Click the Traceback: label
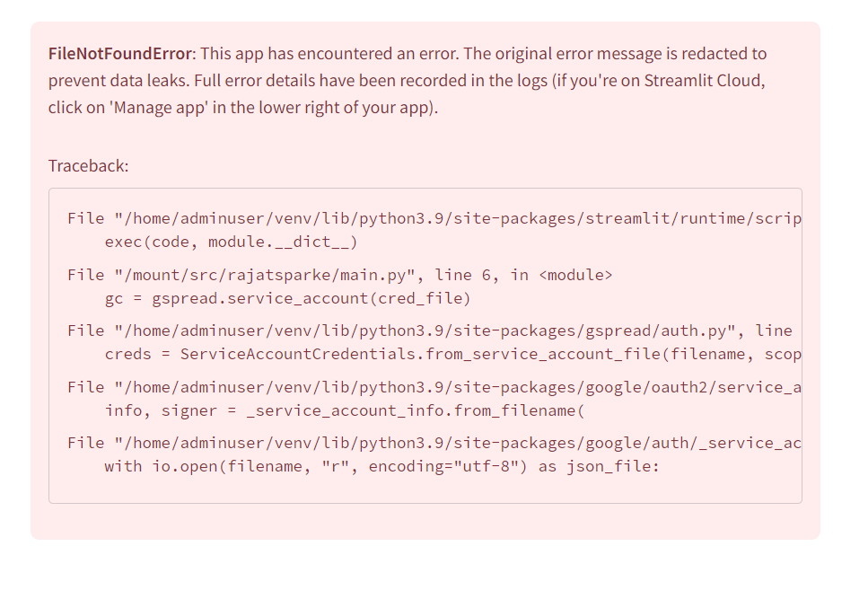The width and height of the screenshot is (868, 608). pos(89,165)
